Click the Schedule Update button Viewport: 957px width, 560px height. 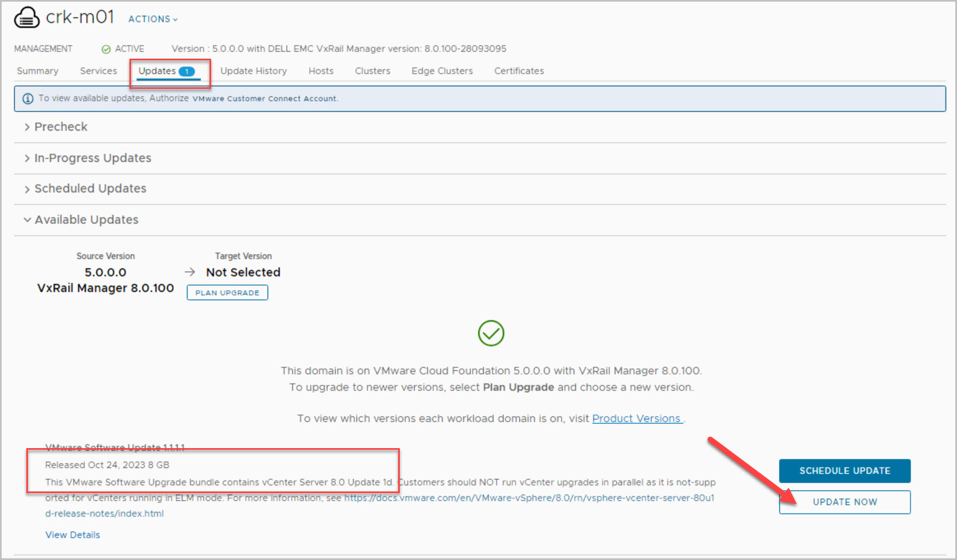click(845, 471)
